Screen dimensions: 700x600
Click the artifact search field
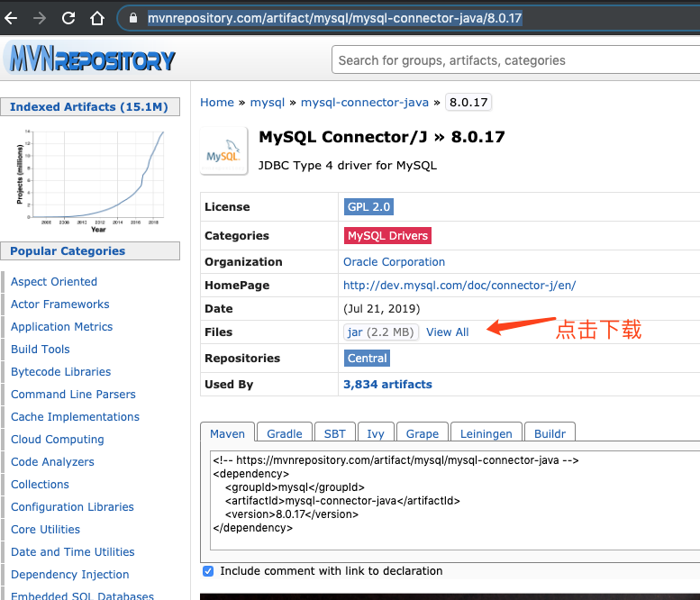pyautogui.click(x=515, y=59)
